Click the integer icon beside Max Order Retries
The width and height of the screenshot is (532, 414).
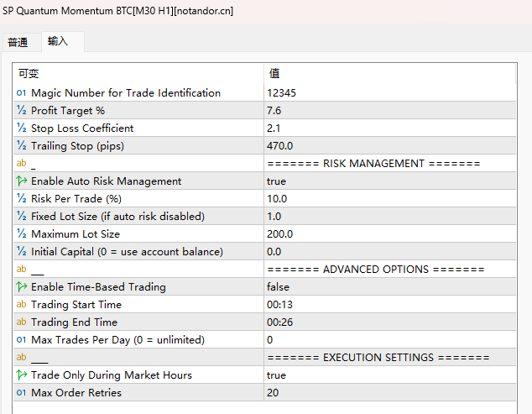coord(21,393)
